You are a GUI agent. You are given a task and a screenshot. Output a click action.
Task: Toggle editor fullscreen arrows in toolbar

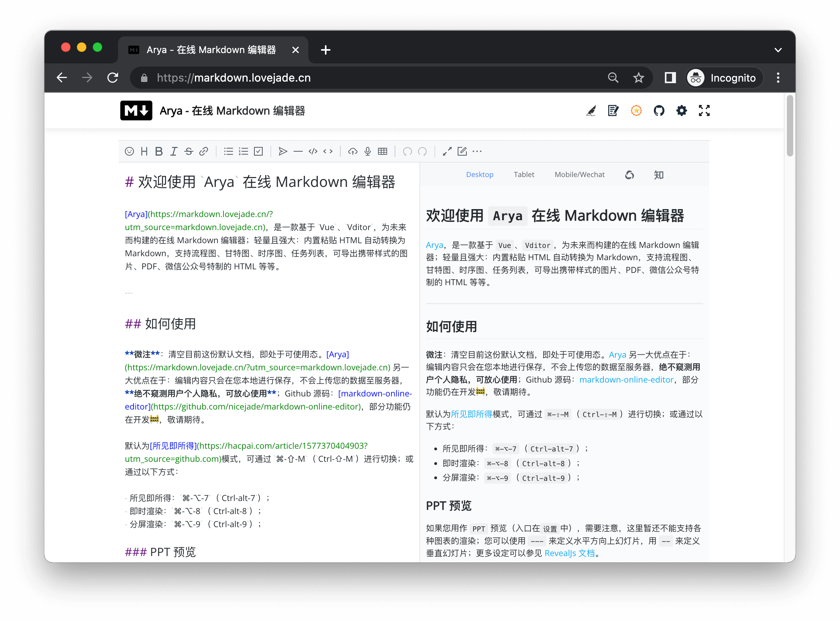pyautogui.click(x=447, y=151)
